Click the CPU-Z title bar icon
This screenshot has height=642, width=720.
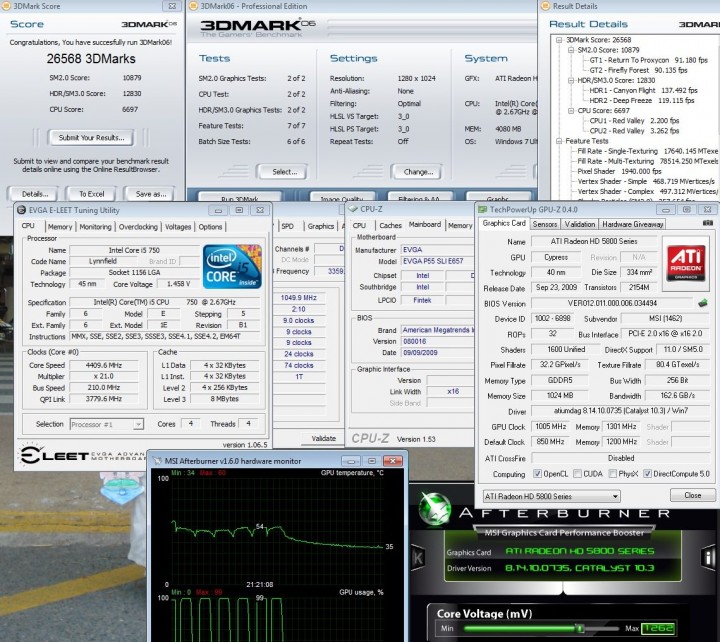353,209
